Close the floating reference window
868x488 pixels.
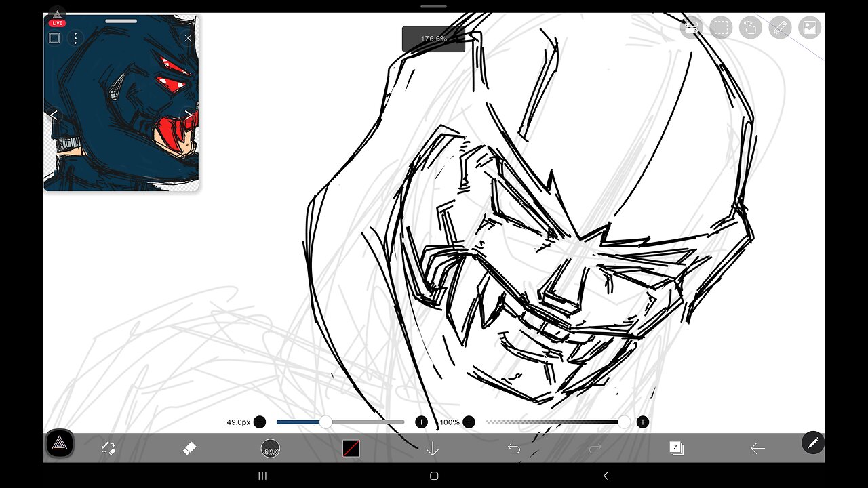(188, 38)
